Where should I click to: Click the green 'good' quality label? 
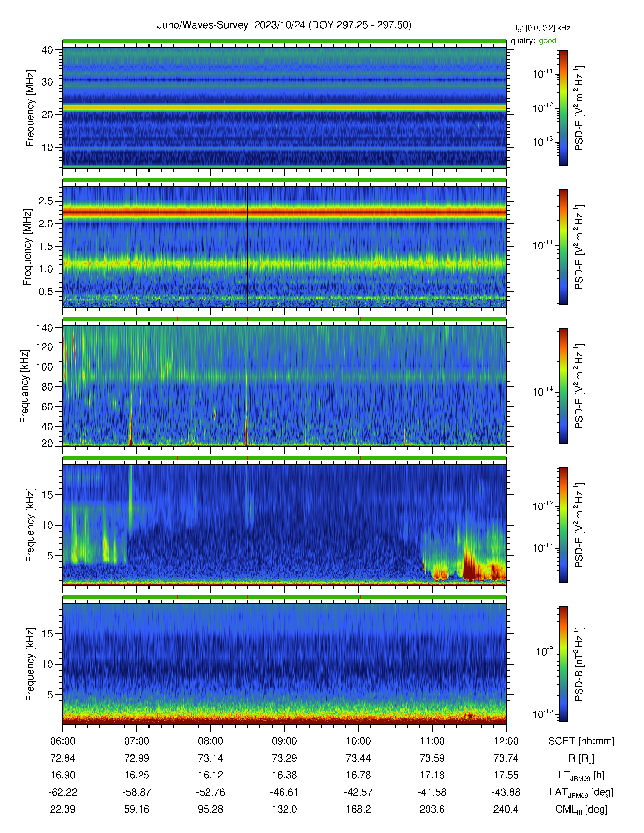click(x=548, y=41)
